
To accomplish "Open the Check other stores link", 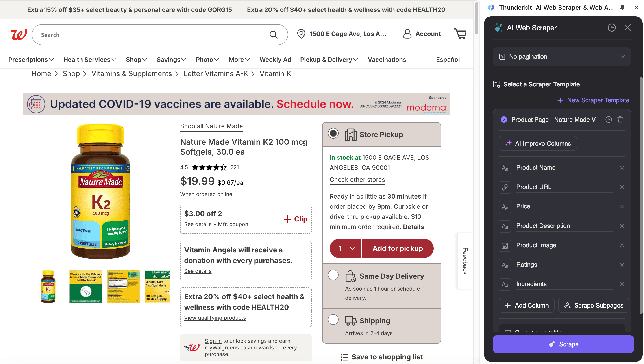I will pos(357,180).
